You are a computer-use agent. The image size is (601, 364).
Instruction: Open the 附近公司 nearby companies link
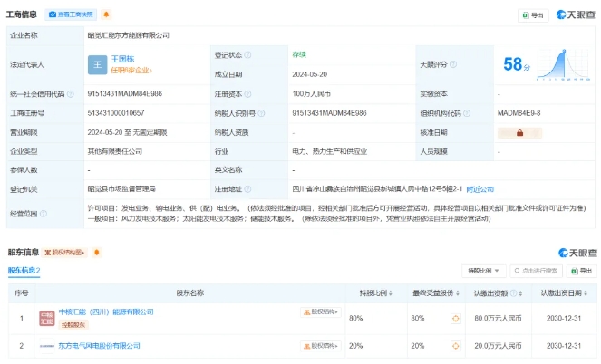[x=480, y=189]
